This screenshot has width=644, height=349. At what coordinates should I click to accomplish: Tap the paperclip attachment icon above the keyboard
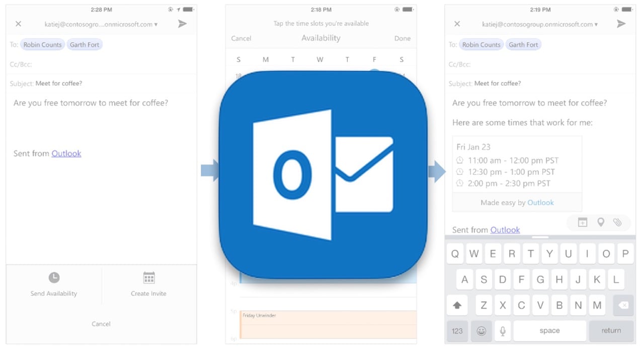point(617,222)
